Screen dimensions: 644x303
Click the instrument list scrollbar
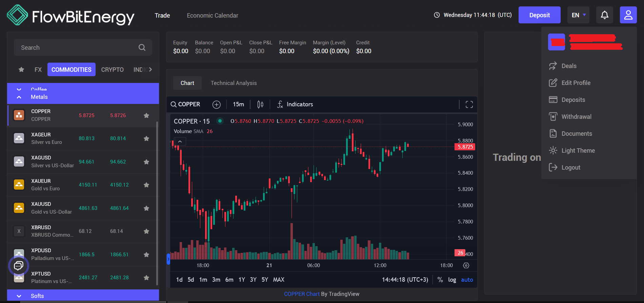(157, 203)
